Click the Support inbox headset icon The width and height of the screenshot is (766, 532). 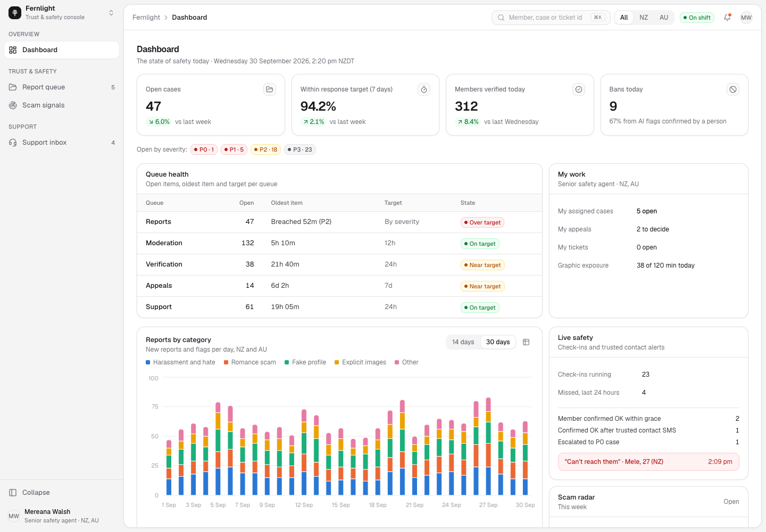13,143
